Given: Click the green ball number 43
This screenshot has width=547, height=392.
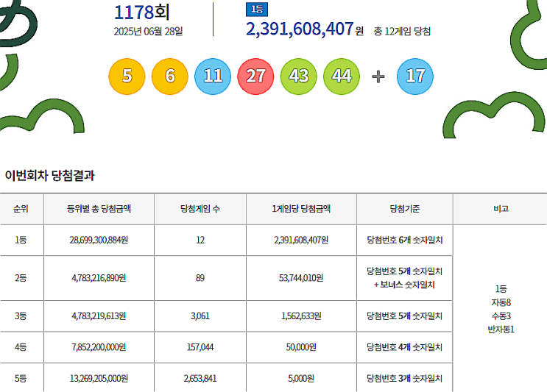Looking at the screenshot, I should [299, 76].
